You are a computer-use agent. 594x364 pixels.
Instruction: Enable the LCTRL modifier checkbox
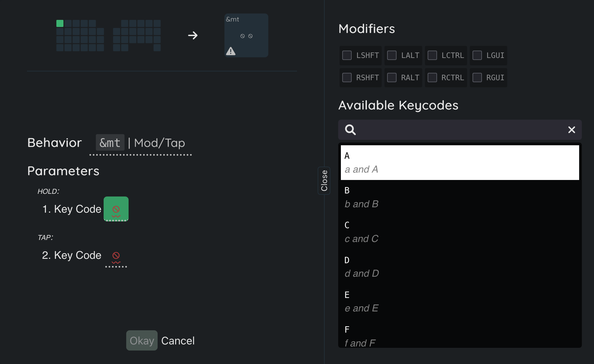[432, 55]
